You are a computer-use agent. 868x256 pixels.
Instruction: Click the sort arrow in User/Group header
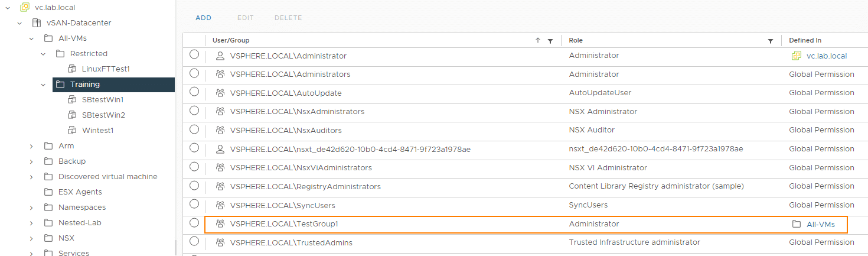click(x=538, y=41)
